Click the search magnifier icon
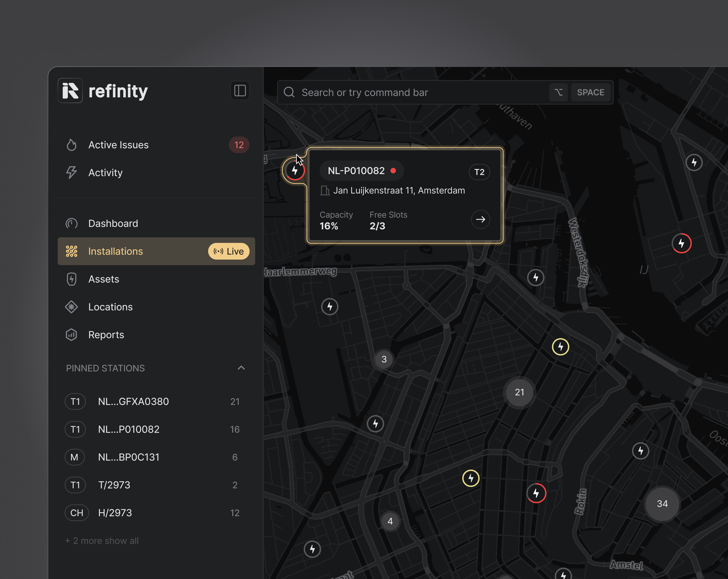728x579 pixels. 289,92
